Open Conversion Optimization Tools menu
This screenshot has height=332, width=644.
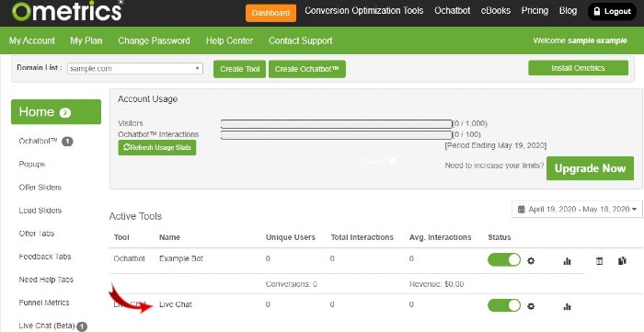pos(364,11)
